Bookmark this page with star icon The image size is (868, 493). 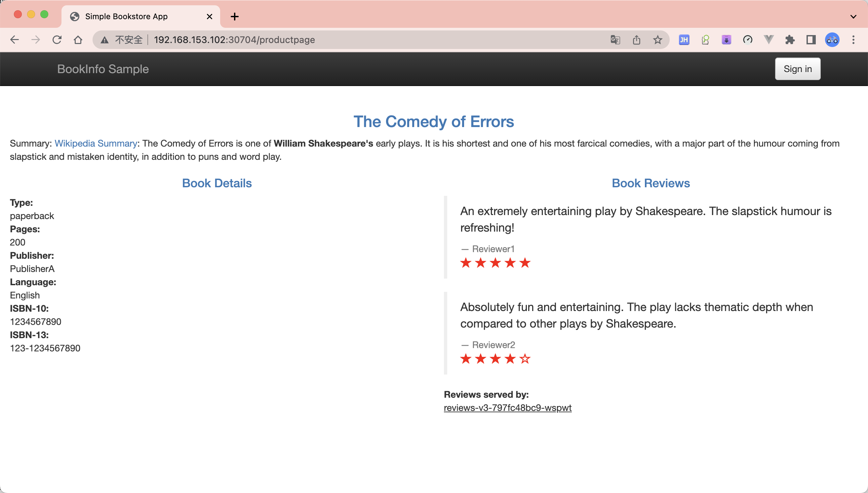pos(657,40)
